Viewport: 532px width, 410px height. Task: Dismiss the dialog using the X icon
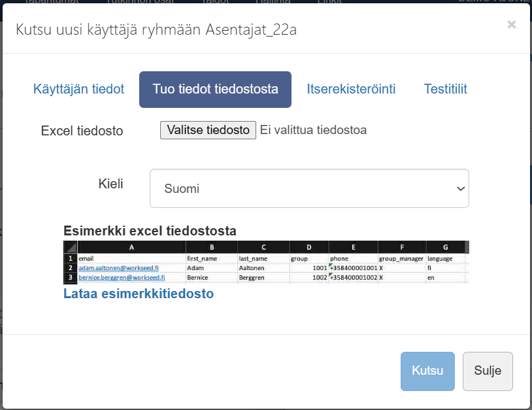(512, 24)
